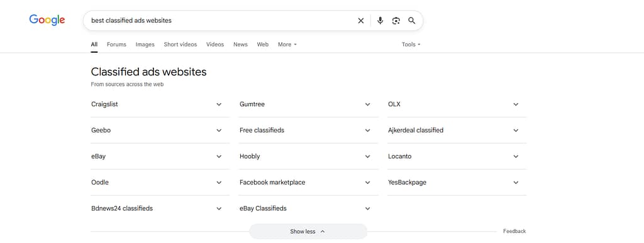Switch to the Forums tab
This screenshot has width=644, height=243.
point(116,44)
